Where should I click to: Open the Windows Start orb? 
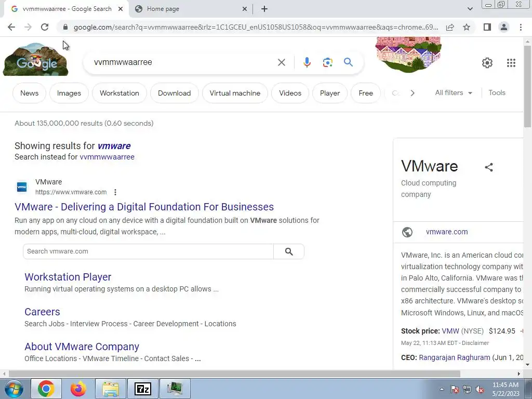[x=14, y=389]
